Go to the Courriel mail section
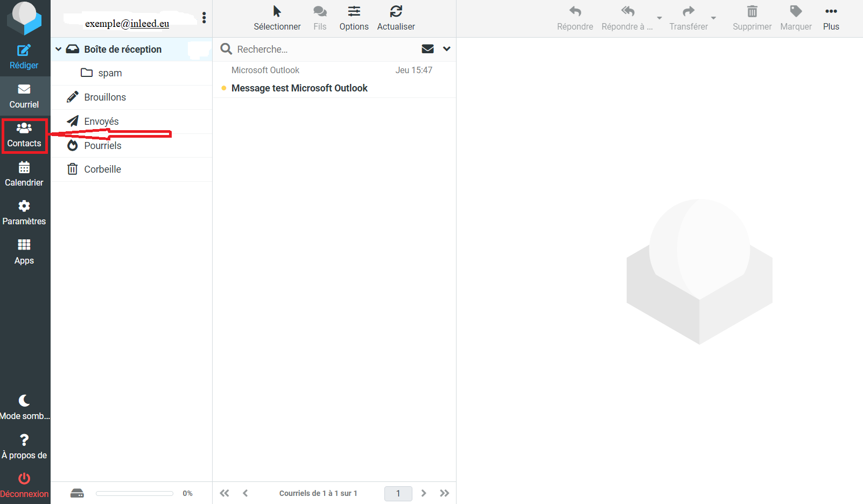 pos(24,96)
